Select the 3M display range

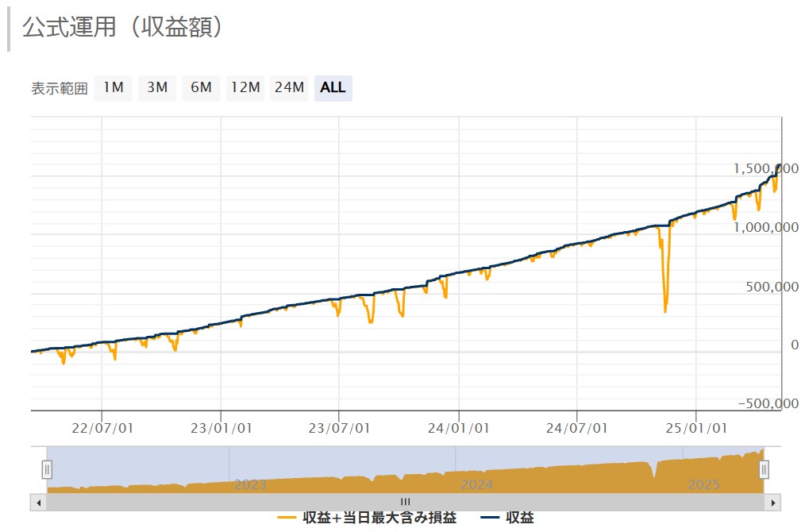(157, 88)
